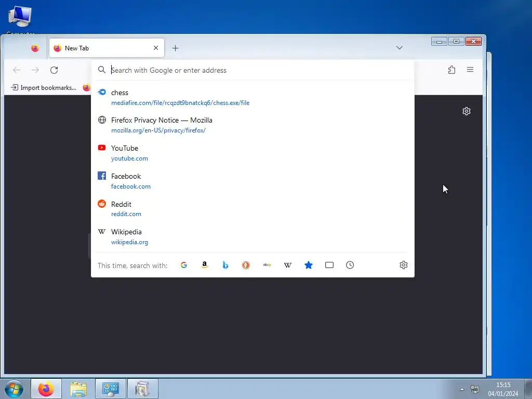Open the pinned Firefox tab
The height and width of the screenshot is (399, 532).
point(35,48)
